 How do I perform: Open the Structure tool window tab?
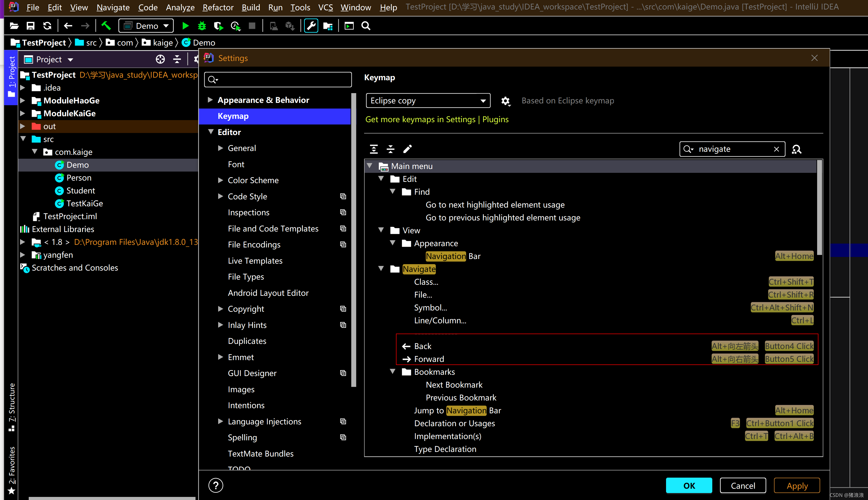click(12, 407)
